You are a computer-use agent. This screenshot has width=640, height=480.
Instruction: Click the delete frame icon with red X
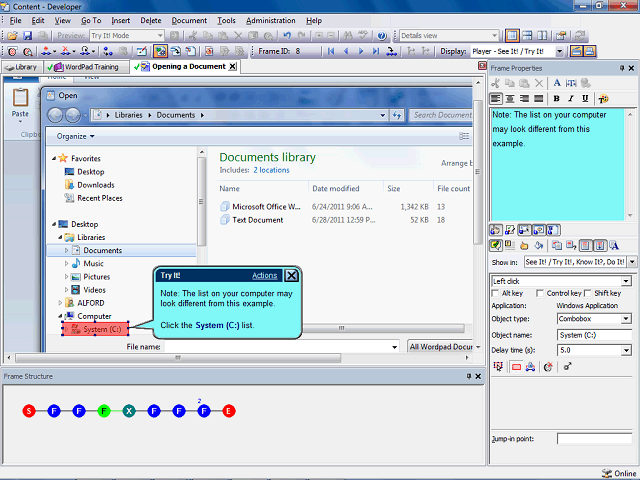click(x=65, y=51)
